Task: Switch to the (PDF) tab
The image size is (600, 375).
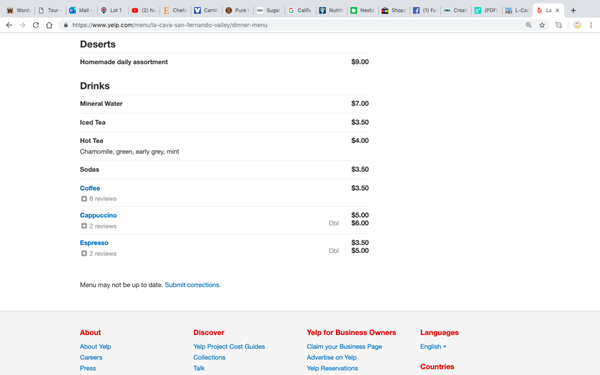Action: (487, 10)
